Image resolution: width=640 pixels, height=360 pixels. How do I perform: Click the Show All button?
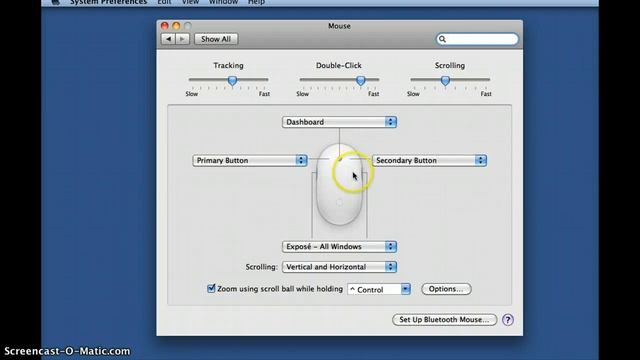tap(216, 39)
